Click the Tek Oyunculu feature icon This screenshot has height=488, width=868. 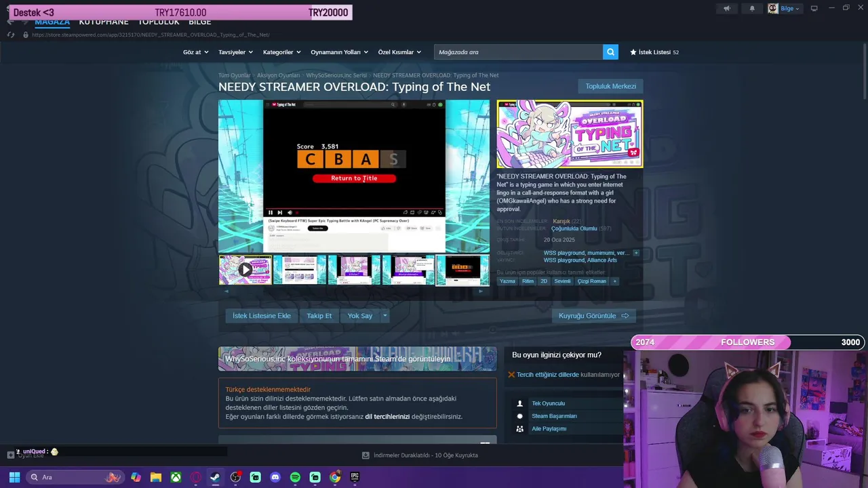point(520,403)
